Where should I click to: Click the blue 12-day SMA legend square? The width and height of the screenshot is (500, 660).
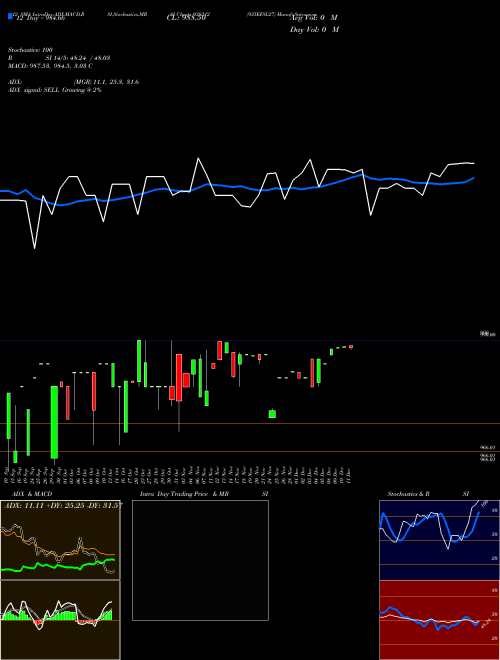click(10, 16)
